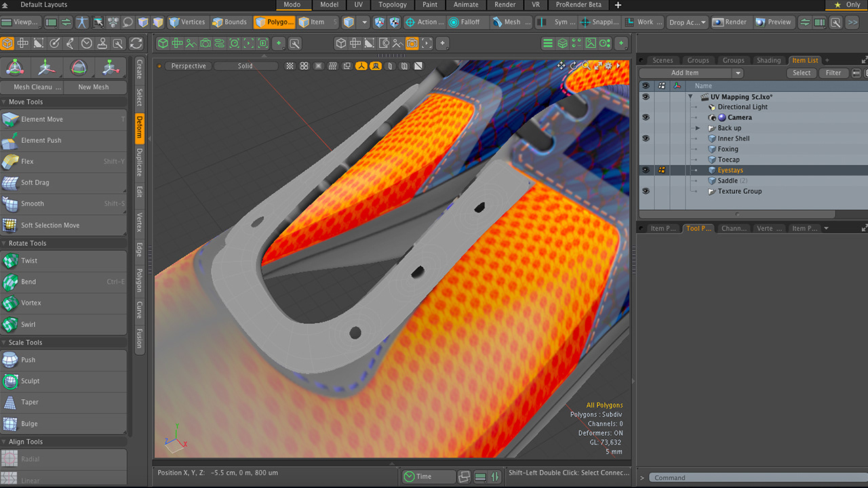Activate the Push scale tool
Viewport: 868px width, 488px height.
64,360
